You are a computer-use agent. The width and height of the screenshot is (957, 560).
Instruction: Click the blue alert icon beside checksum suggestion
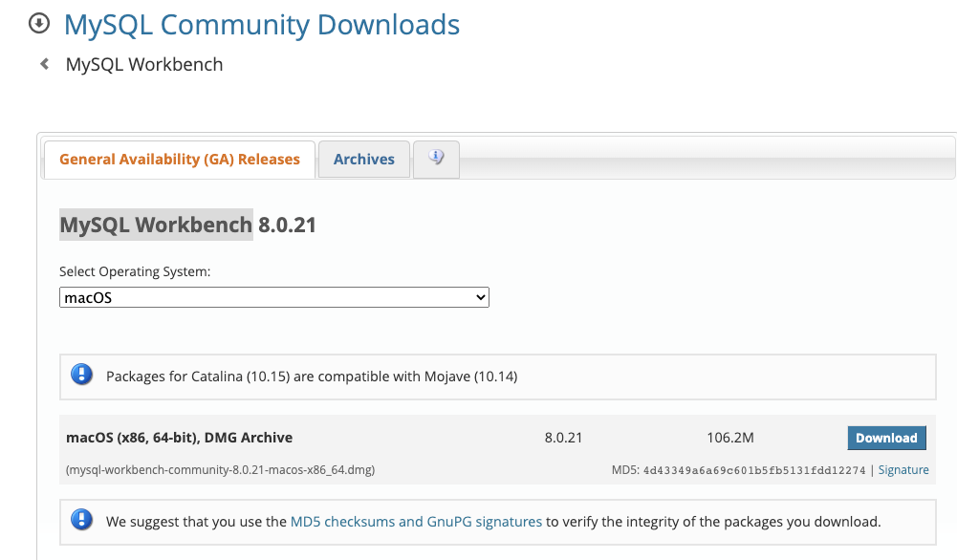pyautogui.click(x=82, y=520)
